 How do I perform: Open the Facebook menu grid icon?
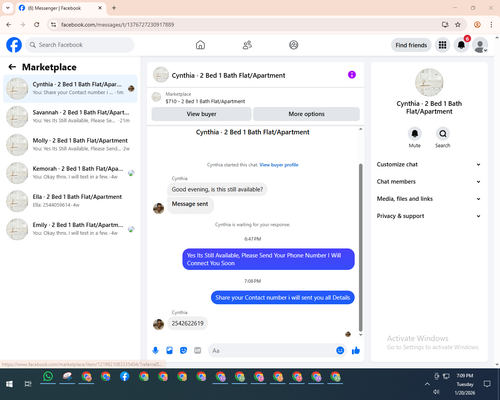coord(442,45)
